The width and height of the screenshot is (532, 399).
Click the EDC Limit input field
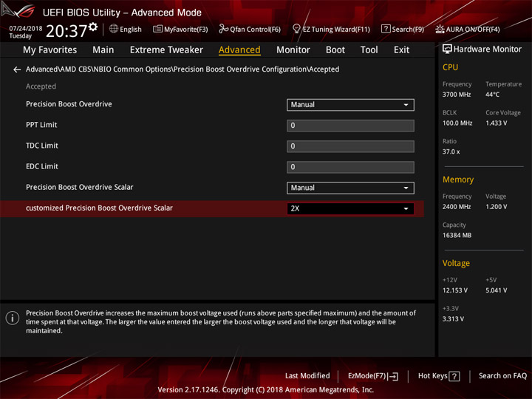(x=350, y=167)
